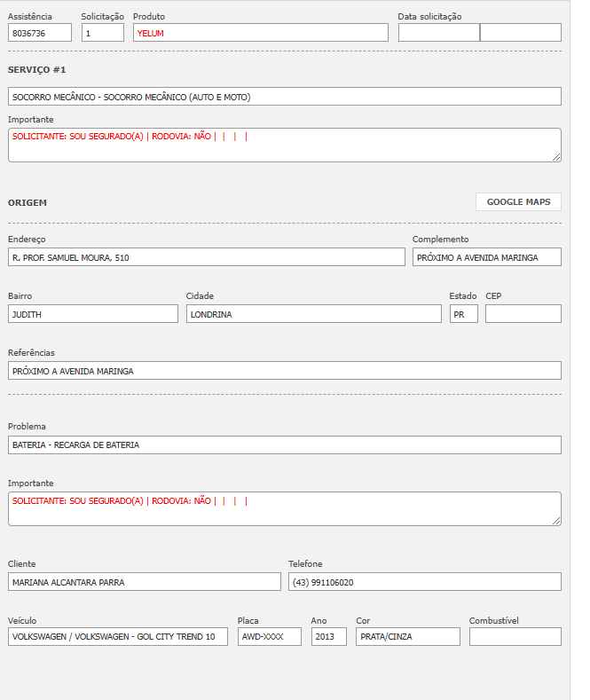Focus the Cidade field showing LONDRINA
Screen dimensions: 590x700
click(313, 314)
